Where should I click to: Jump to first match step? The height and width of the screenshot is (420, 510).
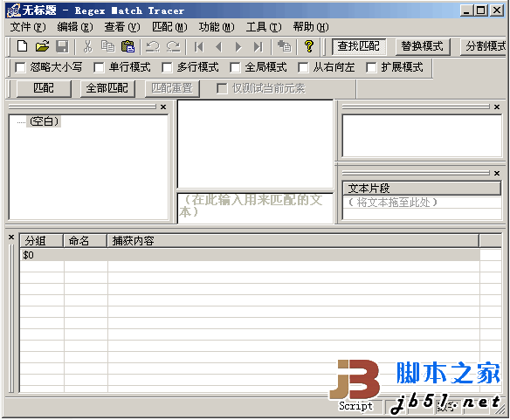pyautogui.click(x=199, y=47)
